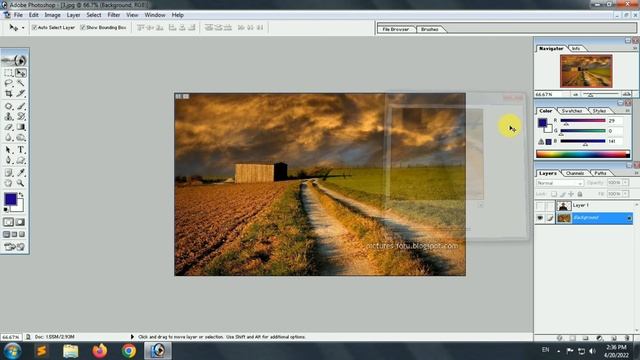The image size is (640, 360).
Task: Toggle Auto Select Layer checkbox
Action: (34, 27)
